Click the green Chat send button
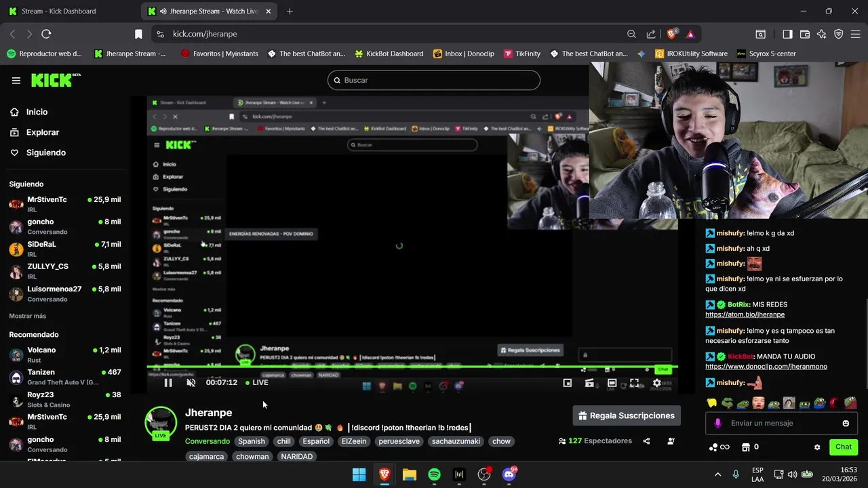This screenshot has height=488, width=868. tap(844, 447)
